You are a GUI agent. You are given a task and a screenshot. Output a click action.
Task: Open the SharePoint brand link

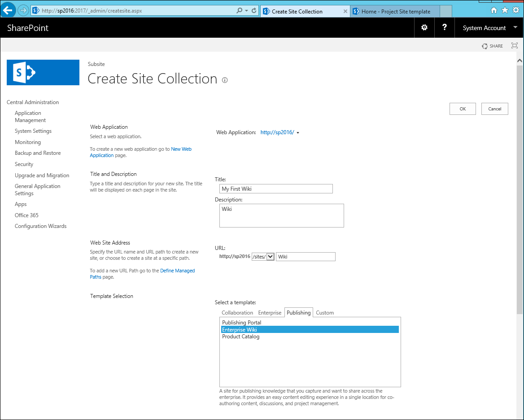[28, 28]
